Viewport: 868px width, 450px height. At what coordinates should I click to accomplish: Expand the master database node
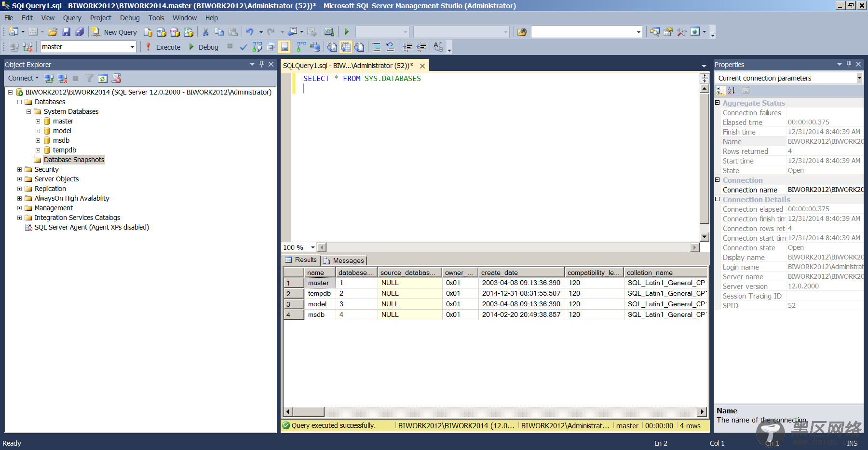click(38, 121)
